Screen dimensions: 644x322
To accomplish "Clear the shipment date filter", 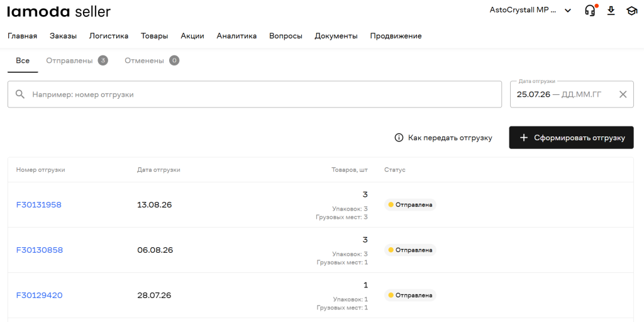I will pos(623,94).
